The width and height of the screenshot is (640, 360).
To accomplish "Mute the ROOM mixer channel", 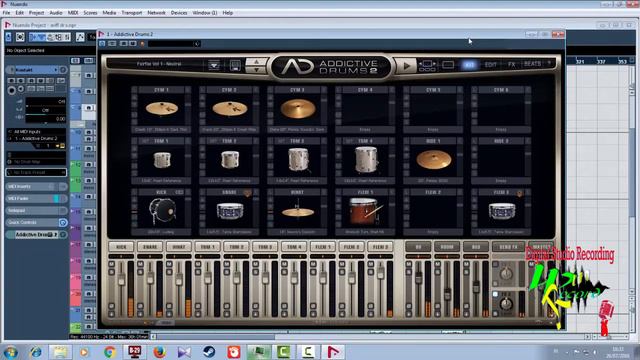I will click(x=437, y=264).
